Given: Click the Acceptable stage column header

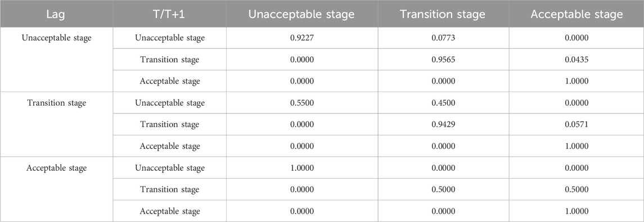Looking at the screenshot, I should 577,15.
